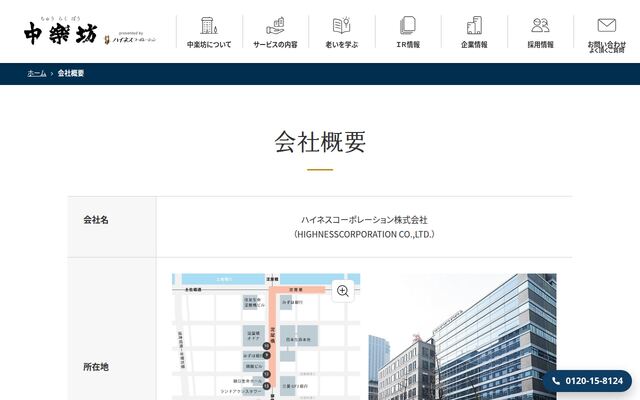Click the 所在地 row label
Screen dimensions: 640x400
96,367
